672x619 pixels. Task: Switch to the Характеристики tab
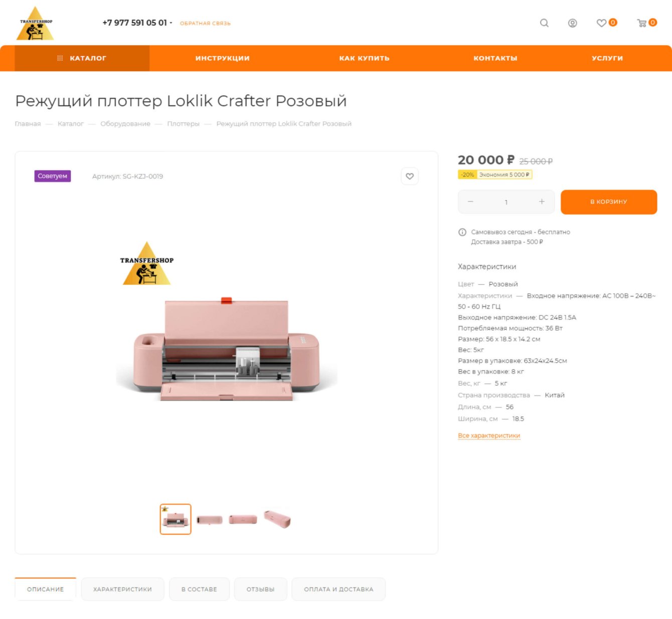[x=122, y=589]
